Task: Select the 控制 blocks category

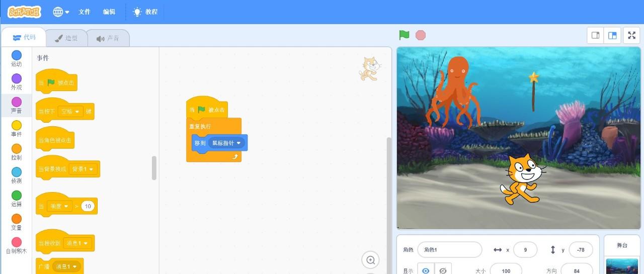Action: (x=17, y=152)
